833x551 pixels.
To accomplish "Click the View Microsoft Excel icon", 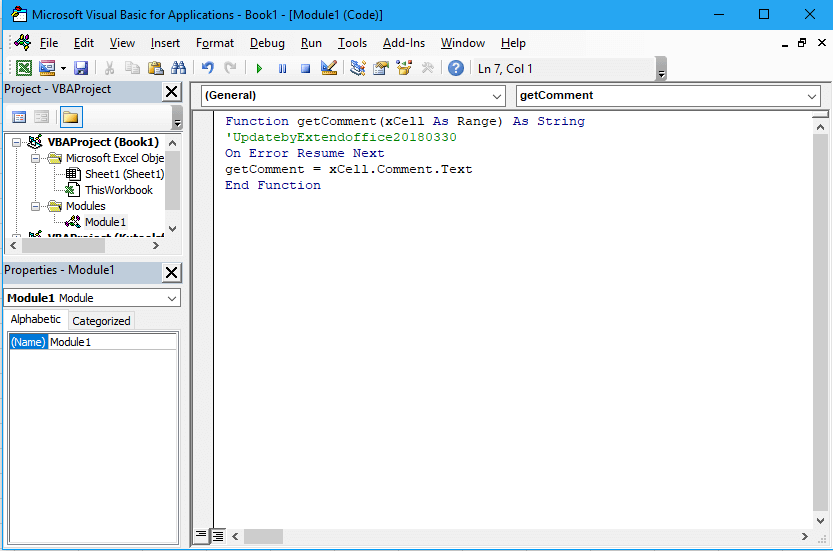I will (x=24, y=68).
